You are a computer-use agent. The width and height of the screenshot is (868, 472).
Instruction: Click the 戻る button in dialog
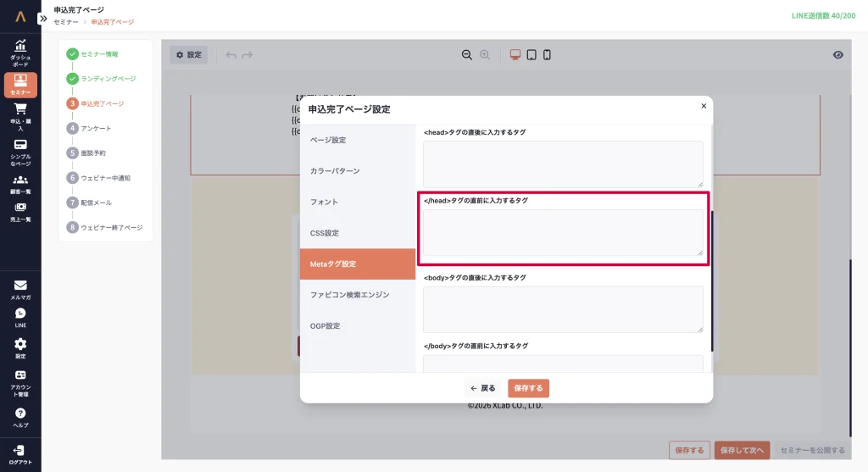(483, 388)
